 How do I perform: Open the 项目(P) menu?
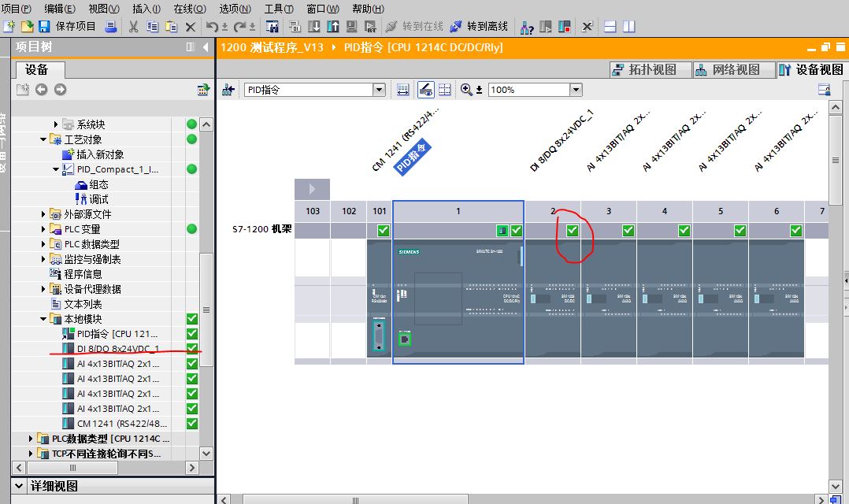point(17,9)
